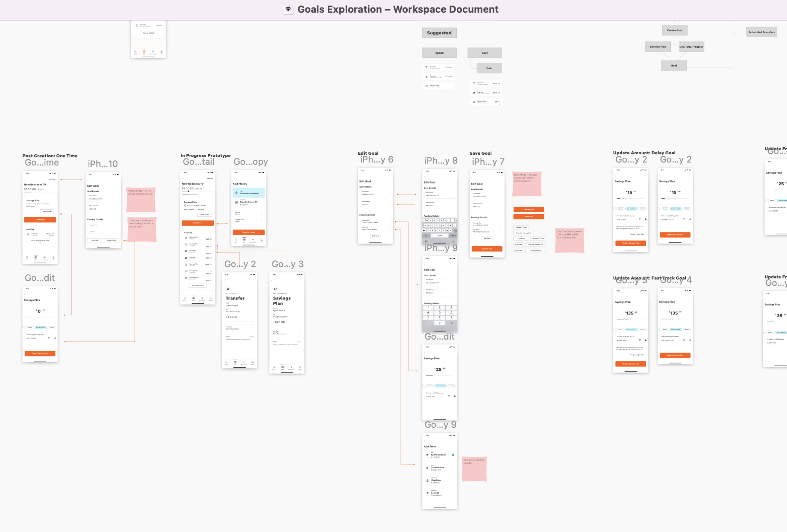The image size is (787, 532).
Task: Expand Category chevron on Transfer detail screen
Action: pos(252,328)
